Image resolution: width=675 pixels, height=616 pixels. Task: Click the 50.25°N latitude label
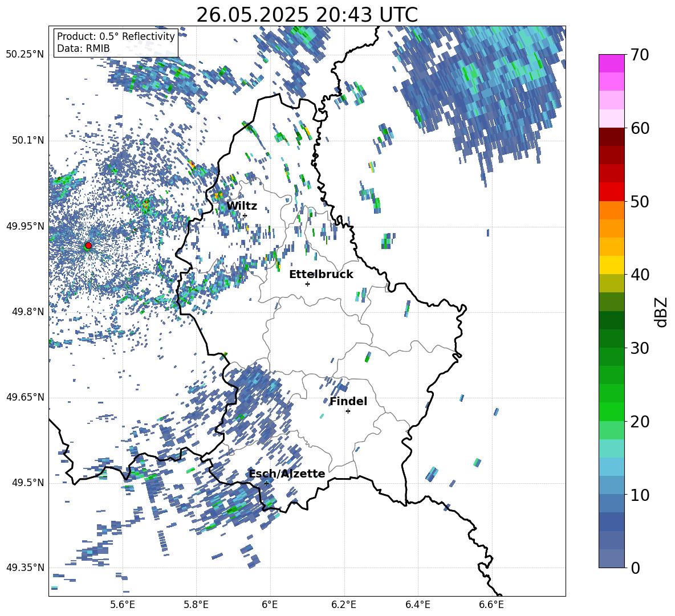25,55
